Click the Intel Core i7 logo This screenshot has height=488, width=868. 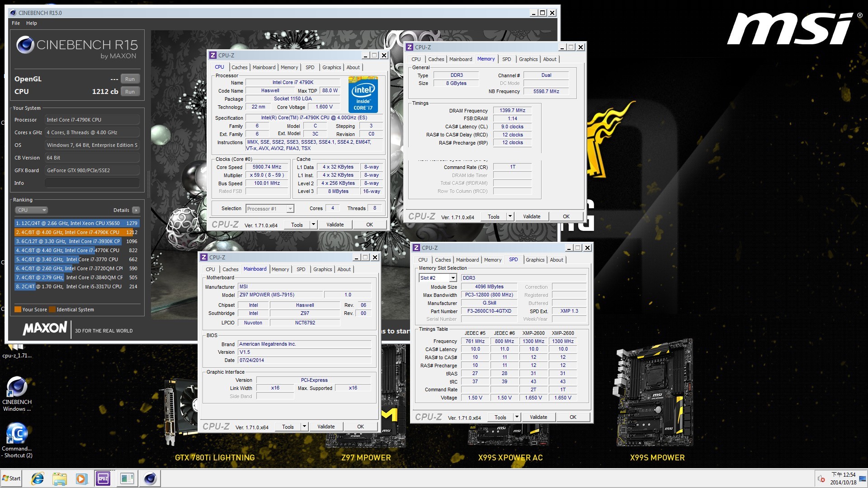(x=363, y=95)
